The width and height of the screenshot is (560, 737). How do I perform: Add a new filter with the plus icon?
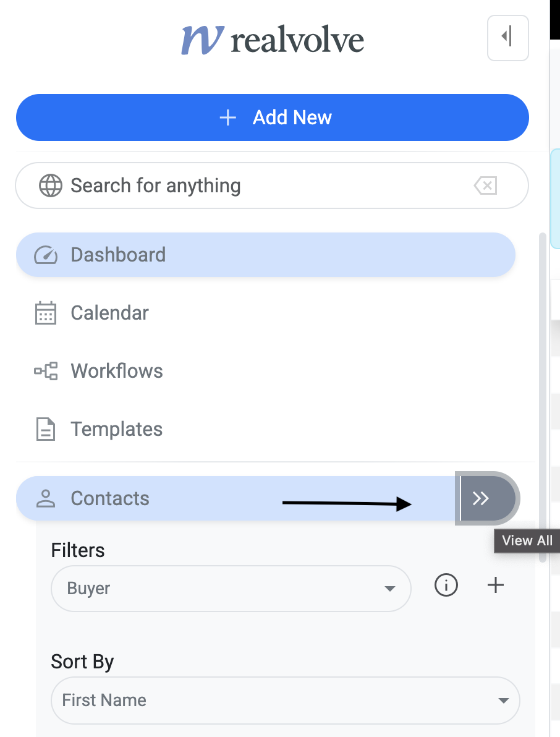(496, 585)
